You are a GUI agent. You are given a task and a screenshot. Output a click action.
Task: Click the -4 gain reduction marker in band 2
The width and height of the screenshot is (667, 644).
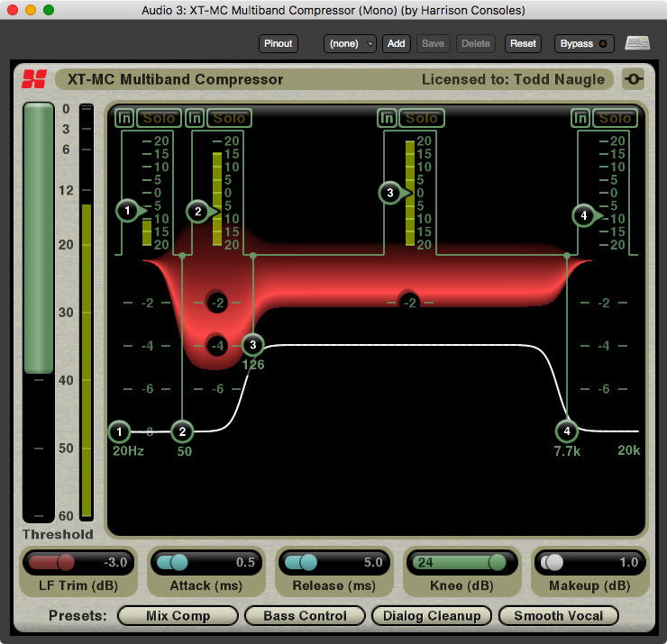[217, 346]
